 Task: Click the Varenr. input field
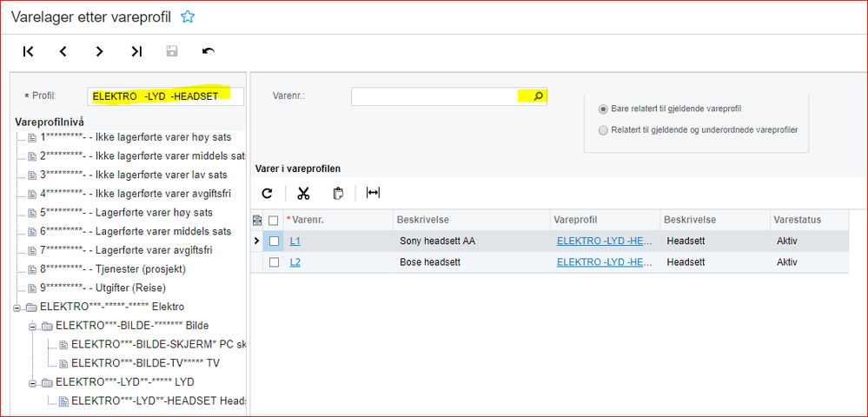449,96
